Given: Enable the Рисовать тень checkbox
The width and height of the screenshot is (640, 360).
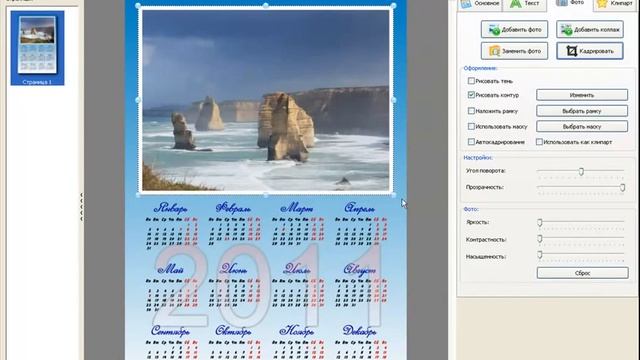Looking at the screenshot, I should 471,81.
